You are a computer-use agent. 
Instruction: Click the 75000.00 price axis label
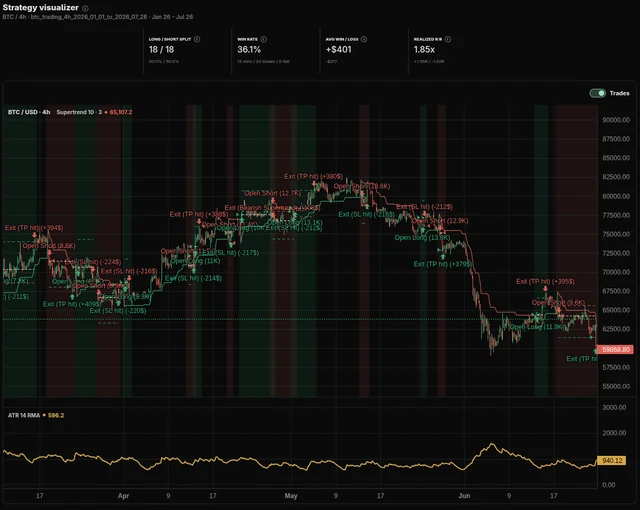(x=616, y=234)
